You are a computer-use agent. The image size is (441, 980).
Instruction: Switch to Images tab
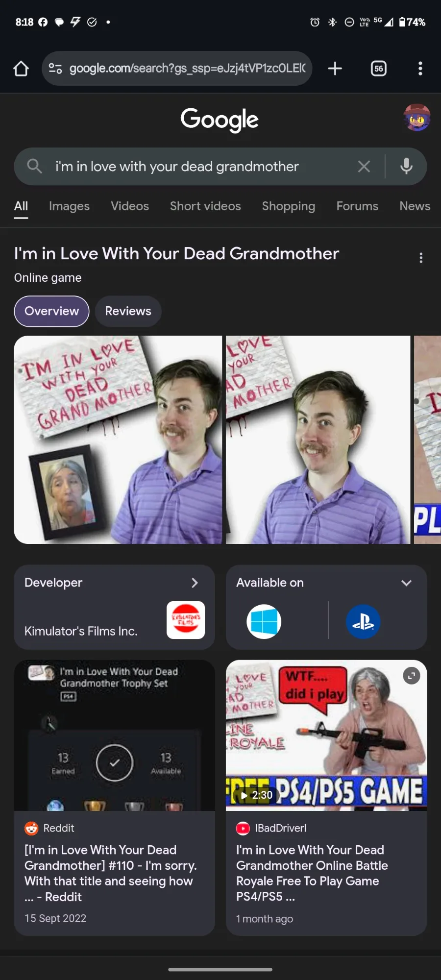tap(69, 206)
